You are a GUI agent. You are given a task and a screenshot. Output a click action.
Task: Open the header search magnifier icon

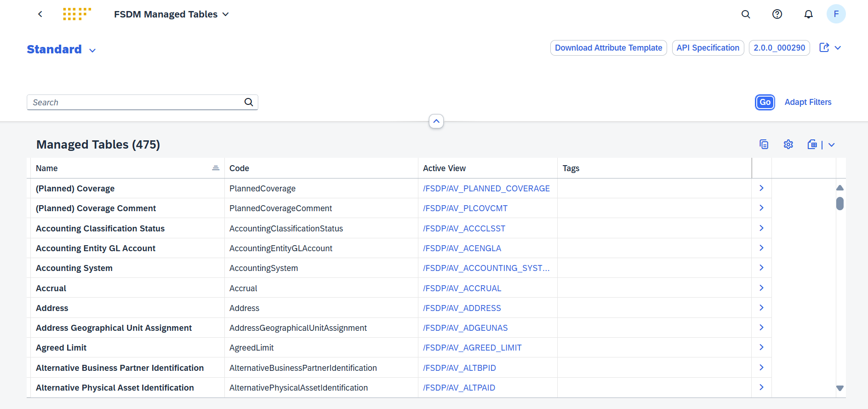(x=746, y=14)
